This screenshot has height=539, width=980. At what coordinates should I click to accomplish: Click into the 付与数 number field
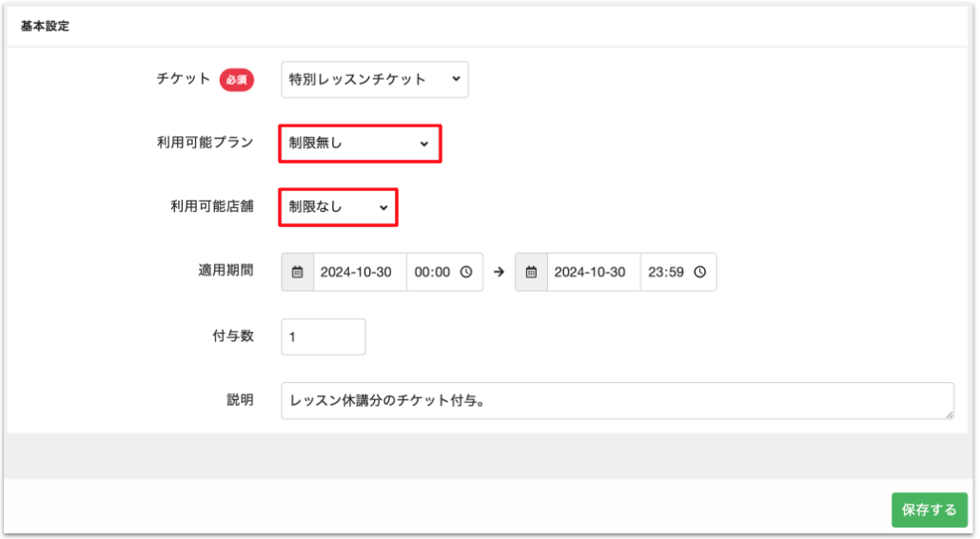(323, 337)
